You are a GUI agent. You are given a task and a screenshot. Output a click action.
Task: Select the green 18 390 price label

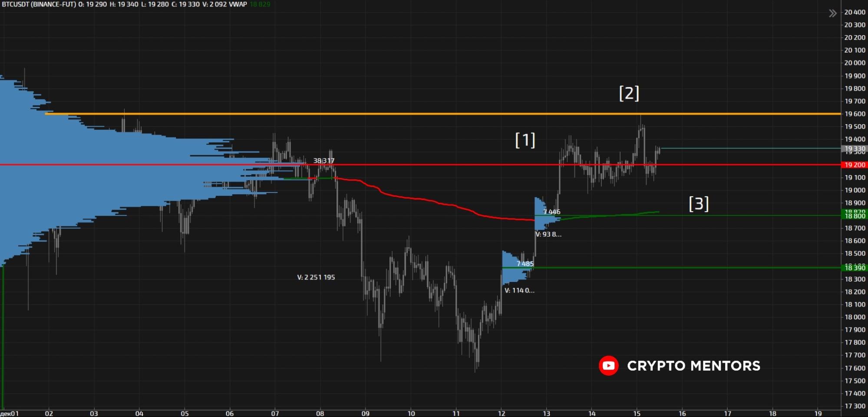854,268
